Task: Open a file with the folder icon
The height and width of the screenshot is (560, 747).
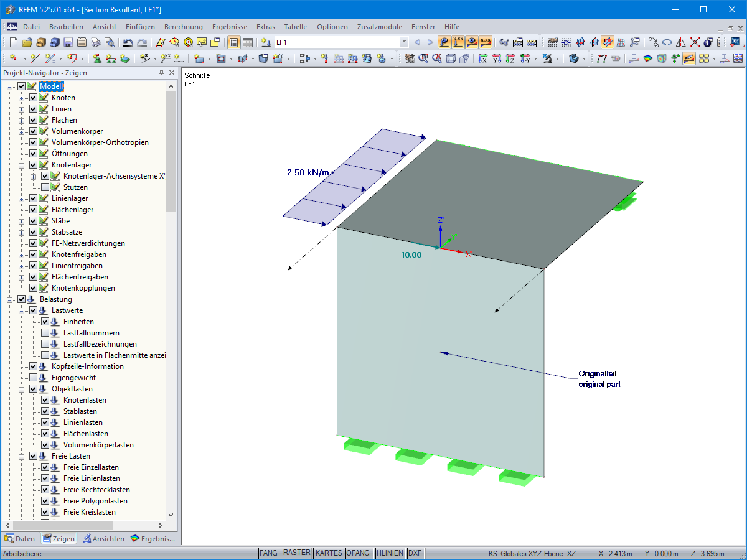Action: [27, 42]
